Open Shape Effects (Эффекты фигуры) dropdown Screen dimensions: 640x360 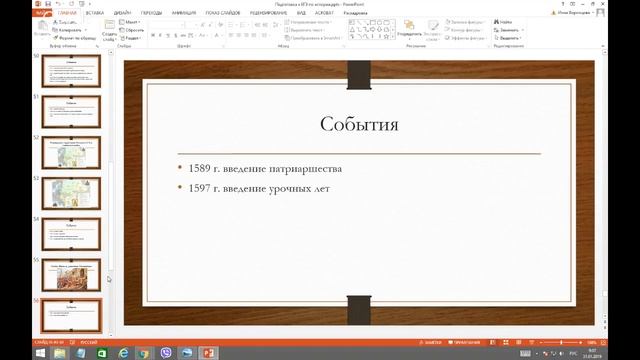point(466,38)
